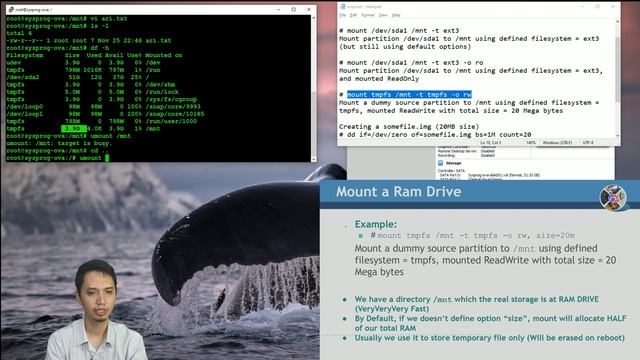Maximize the Notepad window
Screen dimensions: 640x360
[x=597, y=7]
